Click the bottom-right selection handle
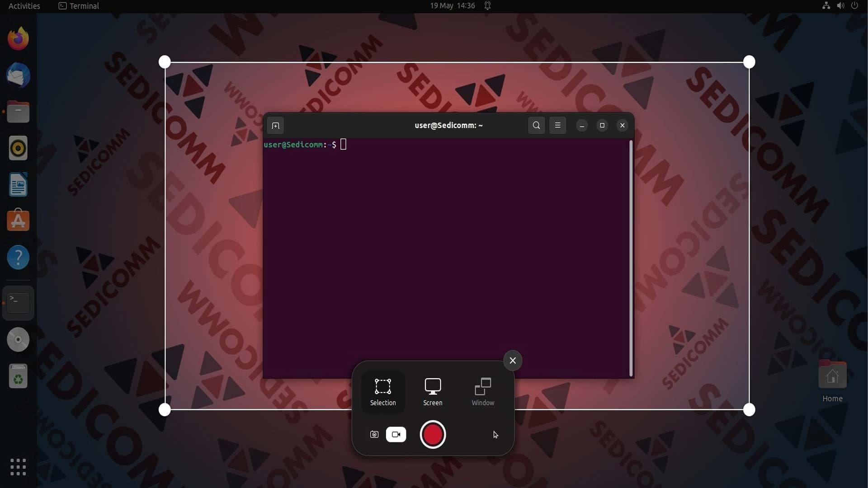Viewport: 868px width, 488px height. pyautogui.click(x=749, y=410)
